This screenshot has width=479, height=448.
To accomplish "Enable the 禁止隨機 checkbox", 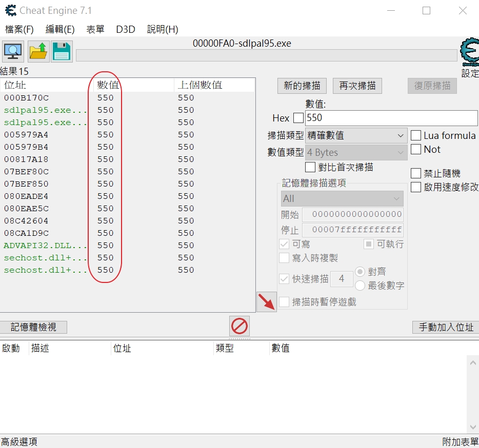I will [416, 173].
